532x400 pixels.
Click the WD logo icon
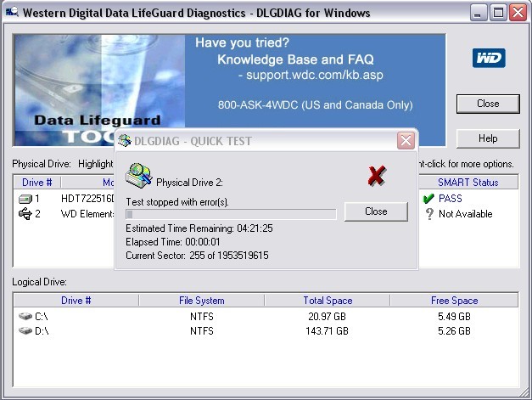489,58
